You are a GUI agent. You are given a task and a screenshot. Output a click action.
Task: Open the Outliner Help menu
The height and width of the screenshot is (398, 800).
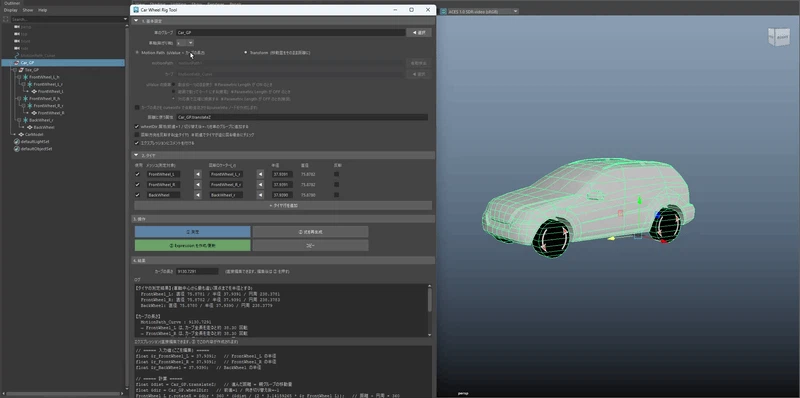pos(43,10)
